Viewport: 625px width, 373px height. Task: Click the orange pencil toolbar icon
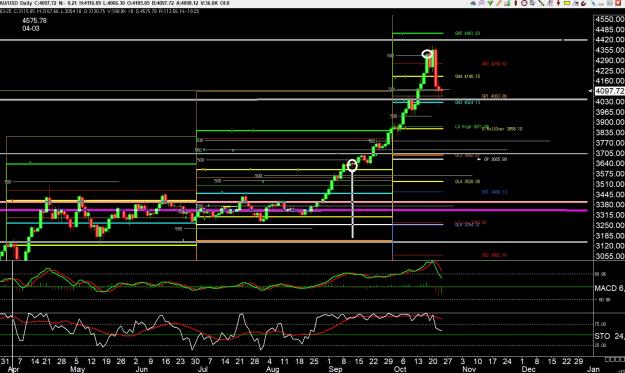point(498,3)
